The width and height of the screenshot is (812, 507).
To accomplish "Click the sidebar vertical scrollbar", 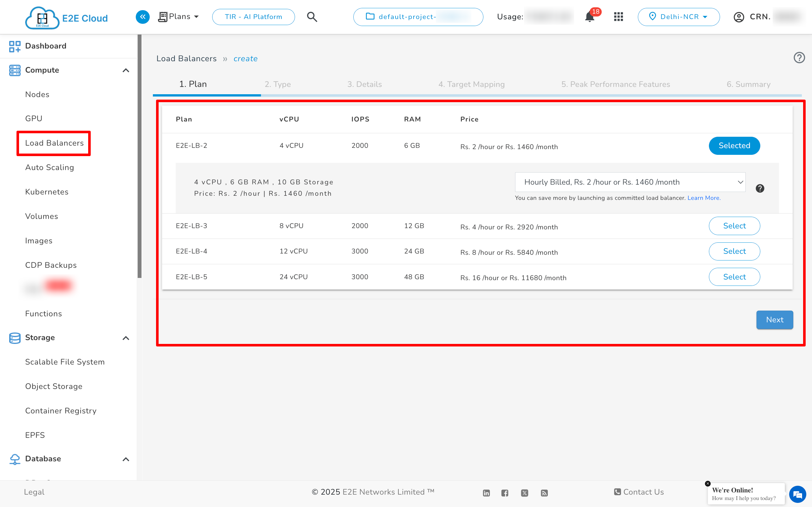I will click(140, 156).
